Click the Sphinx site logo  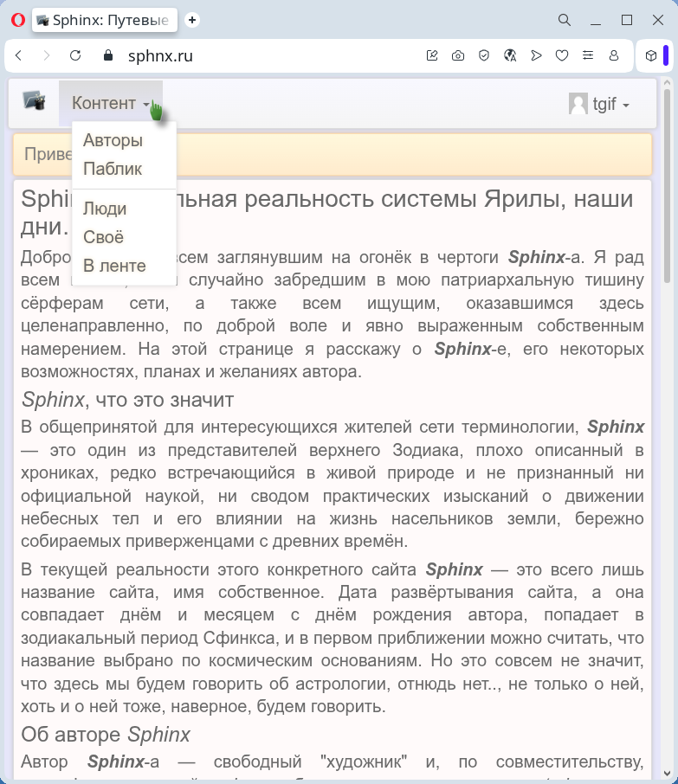coord(34,102)
